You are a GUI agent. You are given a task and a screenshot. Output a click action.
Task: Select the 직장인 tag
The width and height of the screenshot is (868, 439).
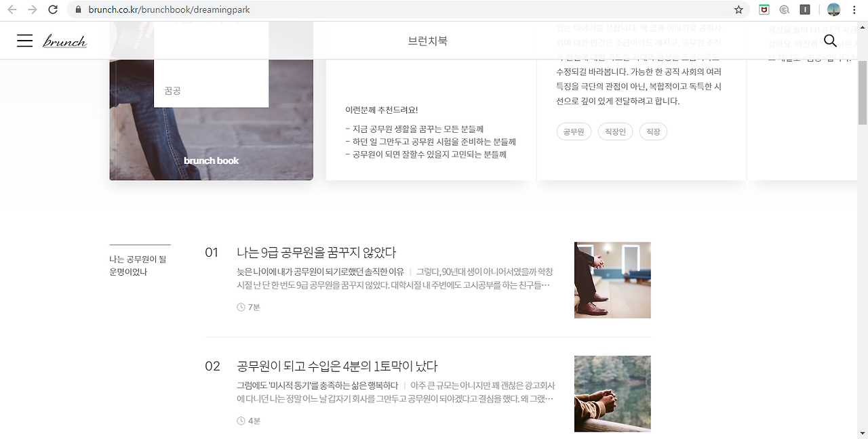click(x=615, y=131)
